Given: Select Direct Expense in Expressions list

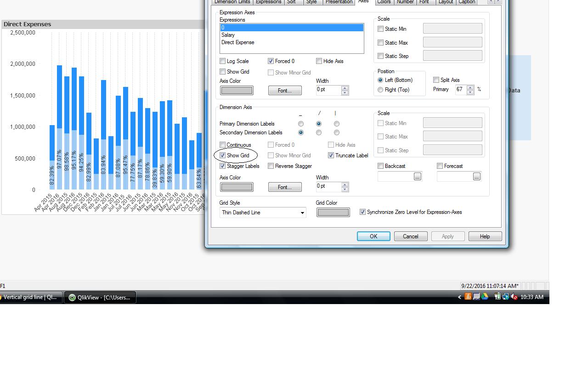Looking at the screenshot, I should point(292,42).
